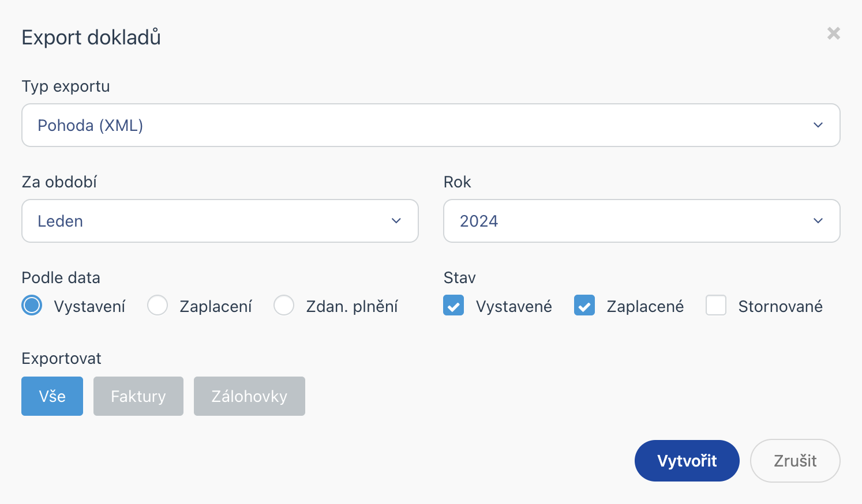862x504 pixels.
Task: Enable the Stornované checkbox
Action: 716,305
